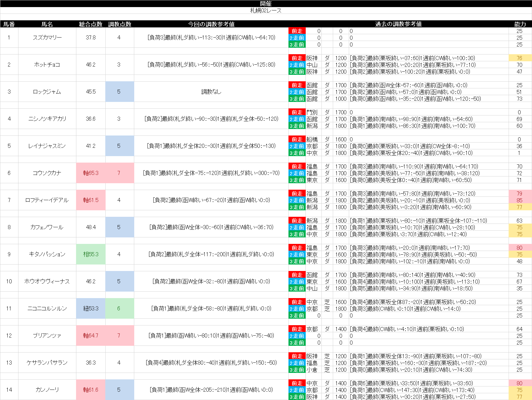Image resolution: width=532 pixels, height=400 pixels.
Task: Select the 開催 title bar
Action: point(266,4)
